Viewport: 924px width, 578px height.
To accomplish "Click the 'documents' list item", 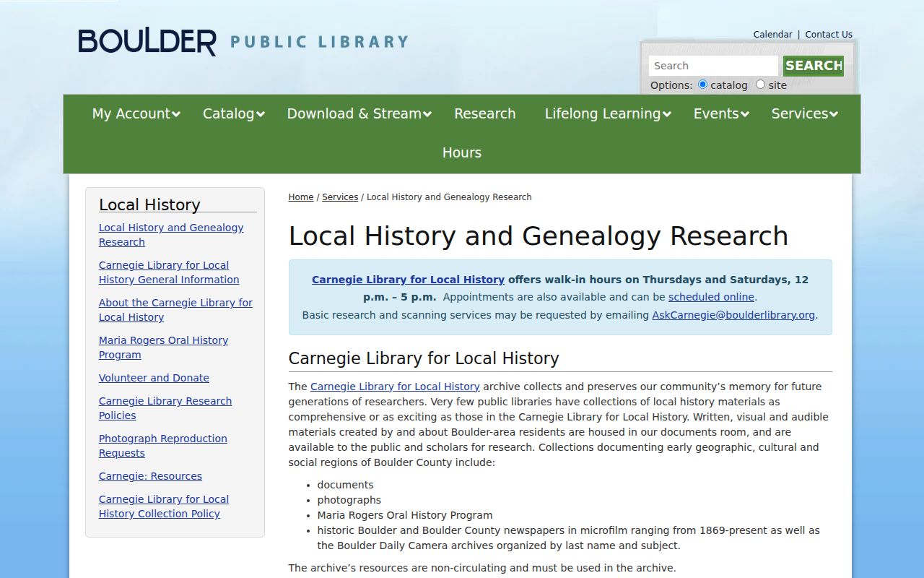I will click(x=345, y=485).
